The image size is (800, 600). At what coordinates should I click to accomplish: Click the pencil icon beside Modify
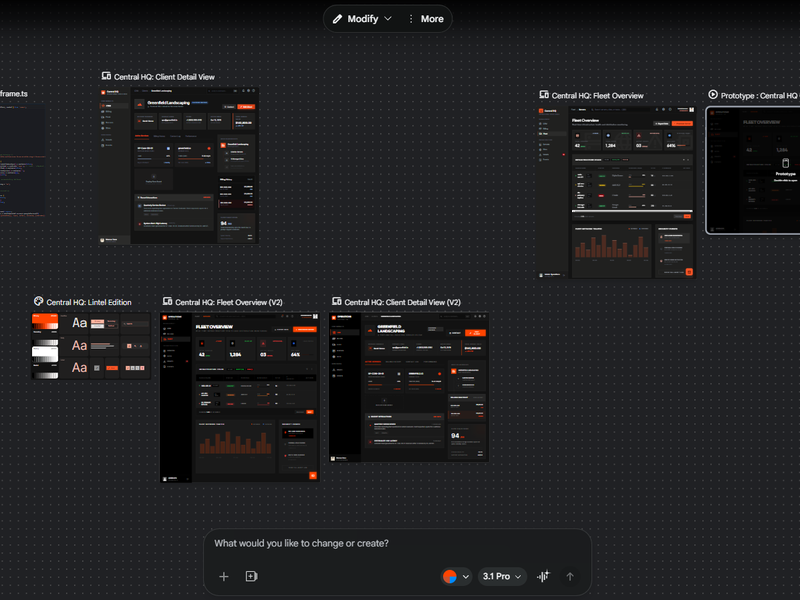point(337,19)
